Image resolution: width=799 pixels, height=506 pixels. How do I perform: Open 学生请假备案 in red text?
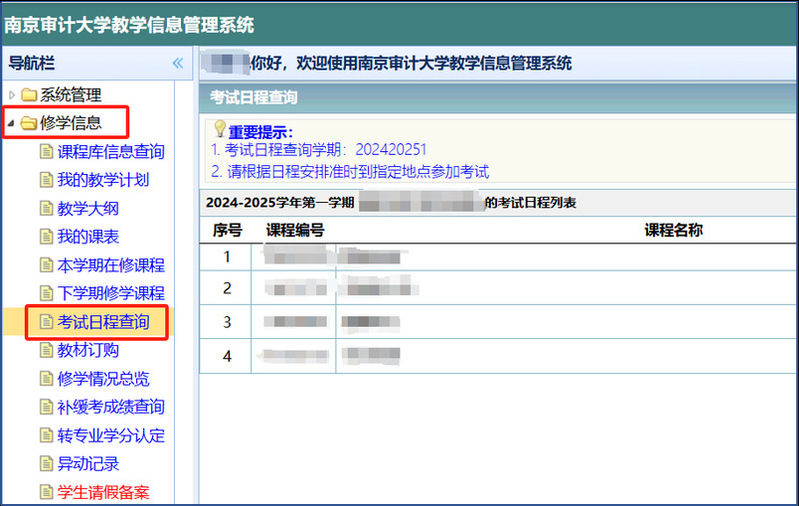102,492
